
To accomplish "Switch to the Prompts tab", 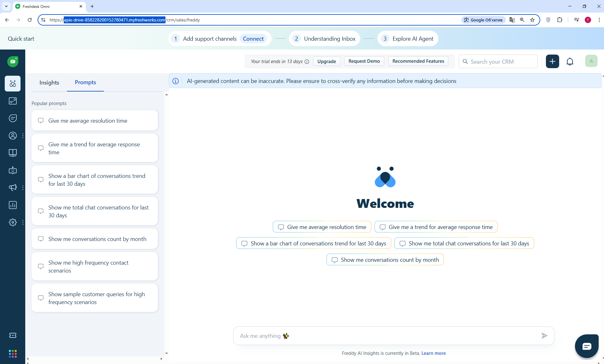I will pos(86,82).
